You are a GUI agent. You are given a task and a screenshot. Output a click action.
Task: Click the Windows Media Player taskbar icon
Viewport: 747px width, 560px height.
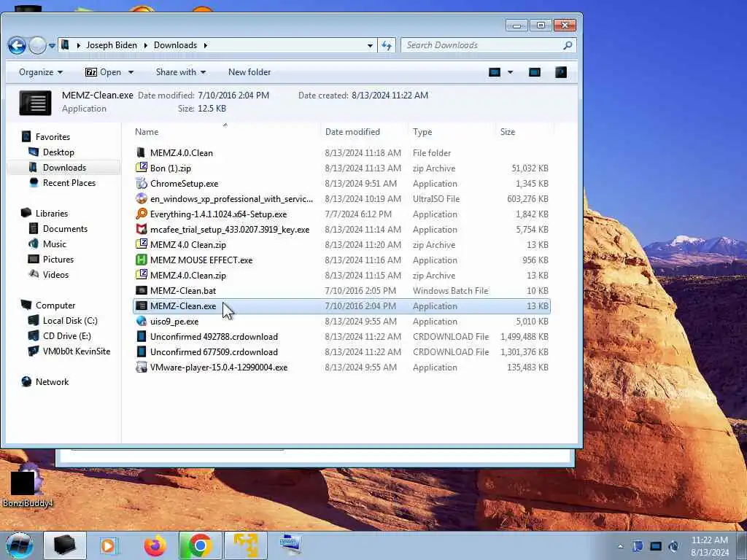coord(109,545)
